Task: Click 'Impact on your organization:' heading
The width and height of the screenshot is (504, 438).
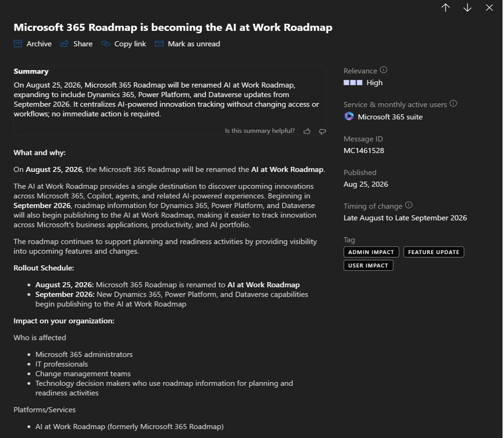Action: click(x=64, y=320)
